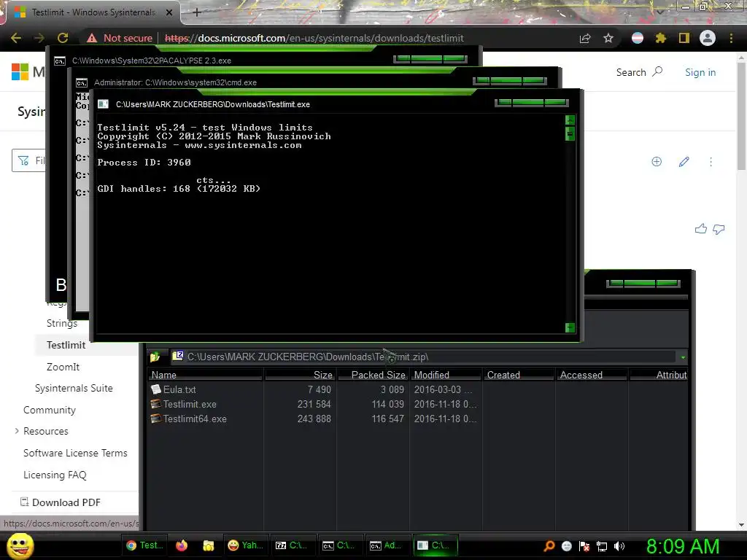Open Strings in the docs sidebar
This screenshot has width=747, height=560.
tap(62, 323)
